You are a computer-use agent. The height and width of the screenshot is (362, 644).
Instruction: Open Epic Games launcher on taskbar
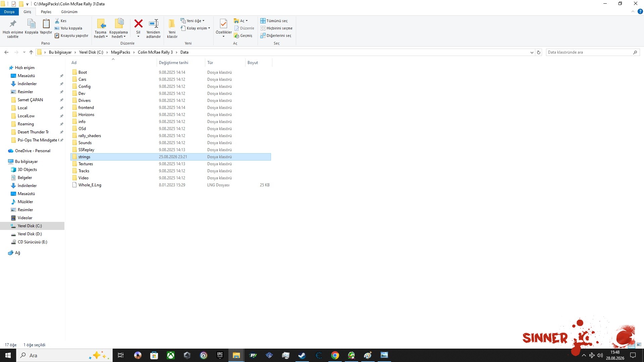coord(220,355)
